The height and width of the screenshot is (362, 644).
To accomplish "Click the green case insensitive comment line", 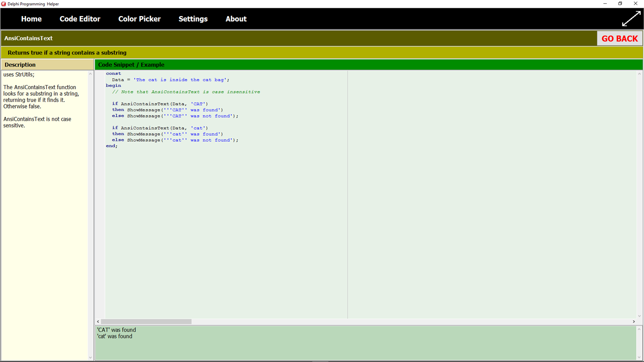I will (x=186, y=92).
